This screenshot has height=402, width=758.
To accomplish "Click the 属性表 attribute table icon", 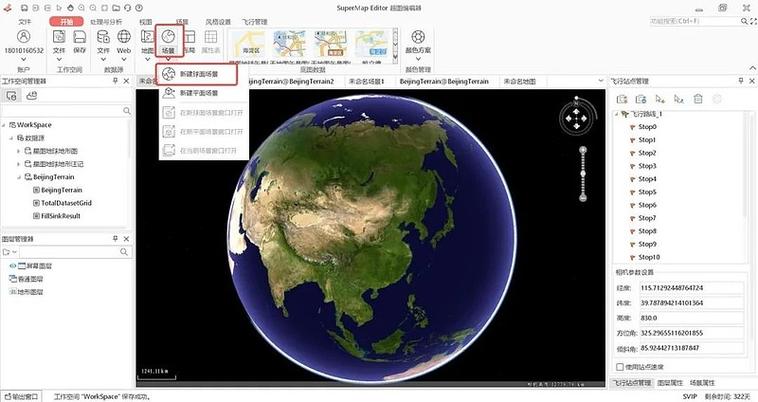I will tap(211, 36).
